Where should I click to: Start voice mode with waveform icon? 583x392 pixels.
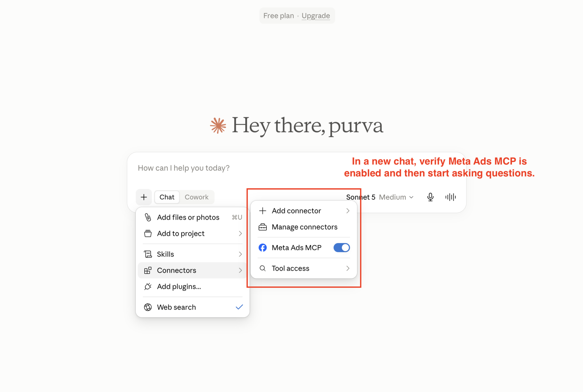tap(450, 197)
